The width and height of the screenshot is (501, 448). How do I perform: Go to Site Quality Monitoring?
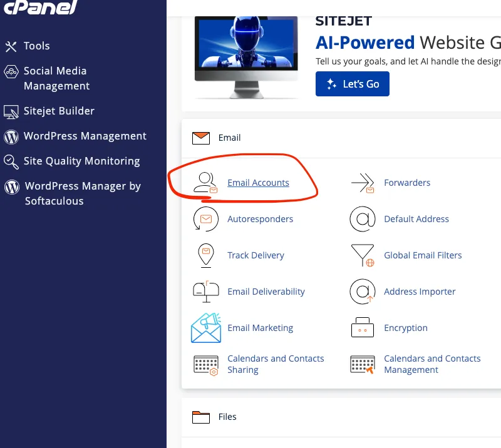coord(82,161)
